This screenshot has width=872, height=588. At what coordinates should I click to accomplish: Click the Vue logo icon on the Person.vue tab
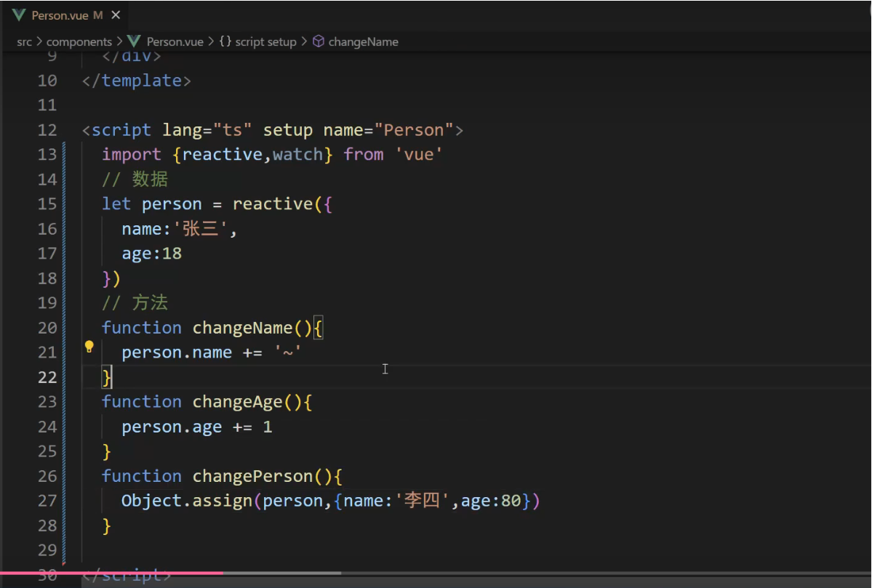(19, 15)
